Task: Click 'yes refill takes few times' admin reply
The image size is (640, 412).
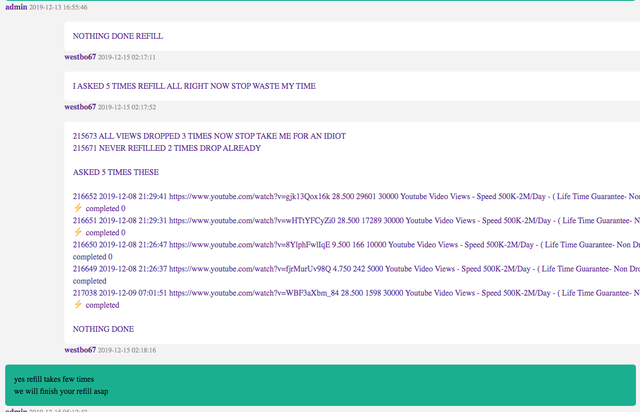Action: (x=54, y=379)
